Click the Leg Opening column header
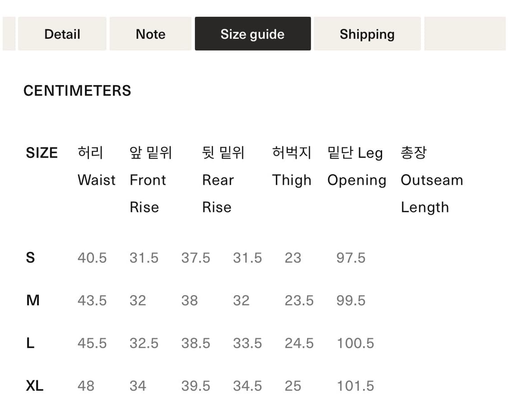 coord(355,166)
